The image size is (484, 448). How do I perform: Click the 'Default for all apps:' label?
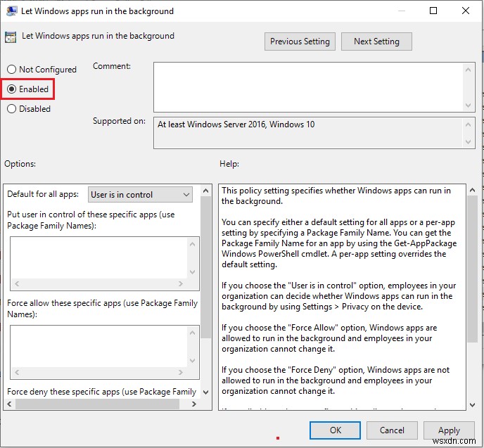(x=43, y=194)
